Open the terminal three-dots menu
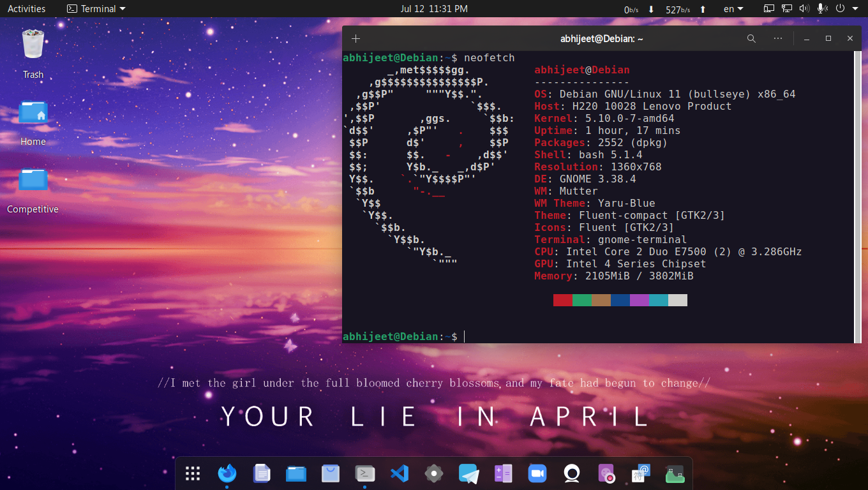 (777, 38)
